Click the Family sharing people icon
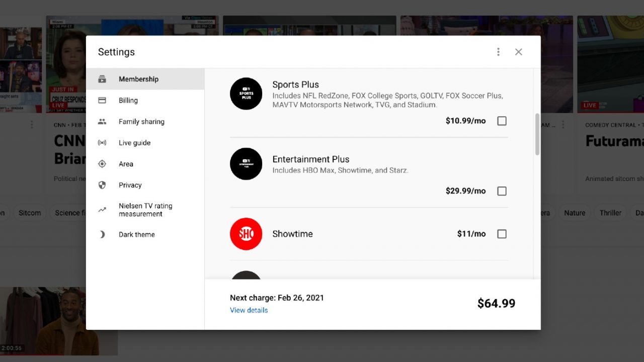Screen dimensions: 644x362 102,122
